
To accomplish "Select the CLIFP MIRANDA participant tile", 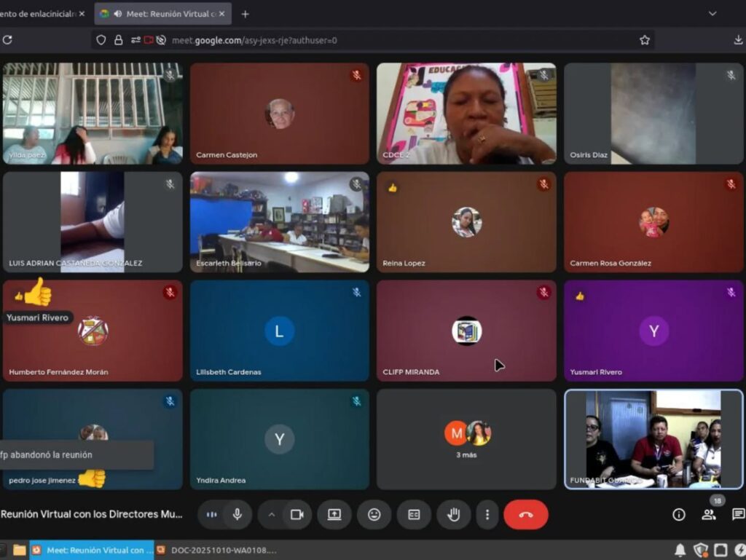I will pyautogui.click(x=466, y=331).
